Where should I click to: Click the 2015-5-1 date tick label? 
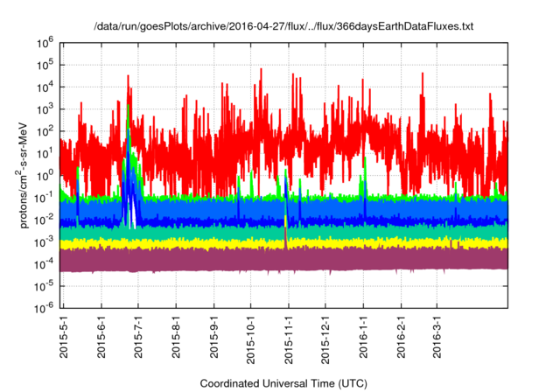click(x=64, y=337)
